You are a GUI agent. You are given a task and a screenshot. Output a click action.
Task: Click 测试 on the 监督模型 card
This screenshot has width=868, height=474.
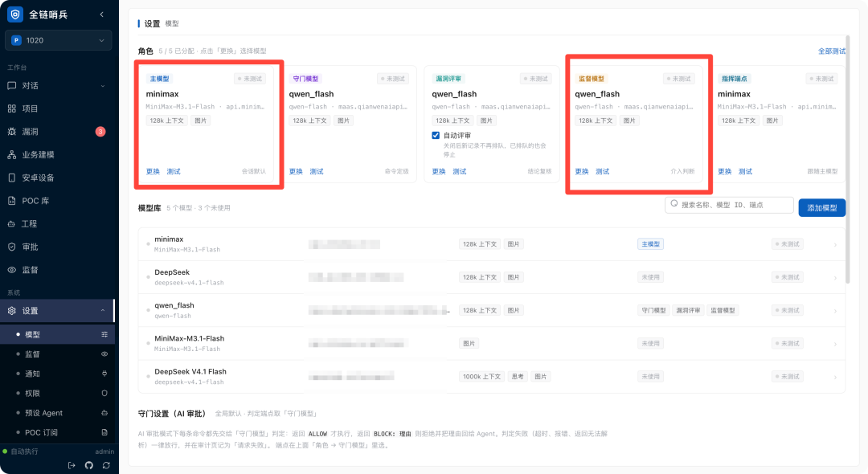pos(602,171)
